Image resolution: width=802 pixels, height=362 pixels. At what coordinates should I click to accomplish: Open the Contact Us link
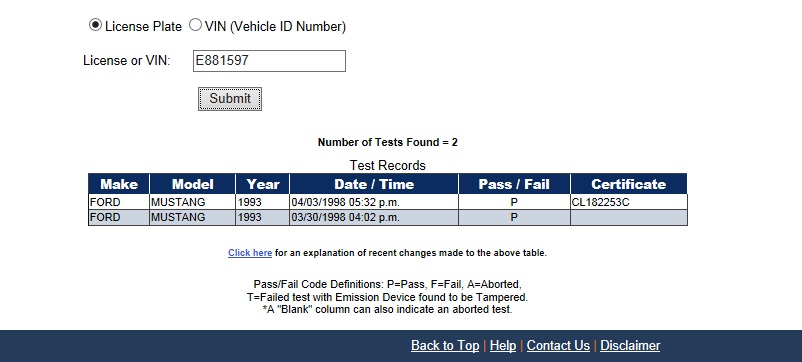[558, 346]
